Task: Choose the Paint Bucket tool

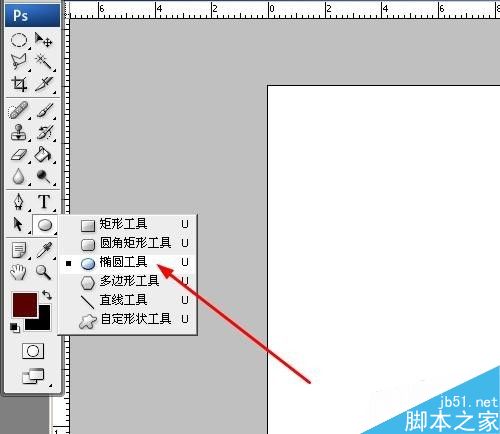Action: point(44,154)
